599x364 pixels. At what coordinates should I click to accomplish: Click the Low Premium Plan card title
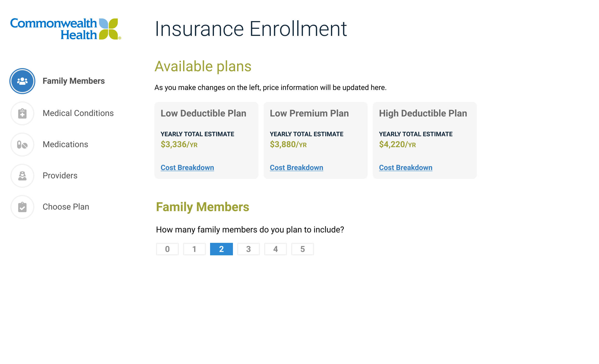(309, 113)
